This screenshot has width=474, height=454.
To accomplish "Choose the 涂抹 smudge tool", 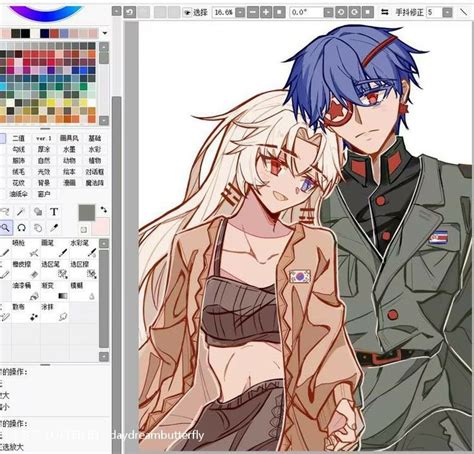I will [x=55, y=312].
